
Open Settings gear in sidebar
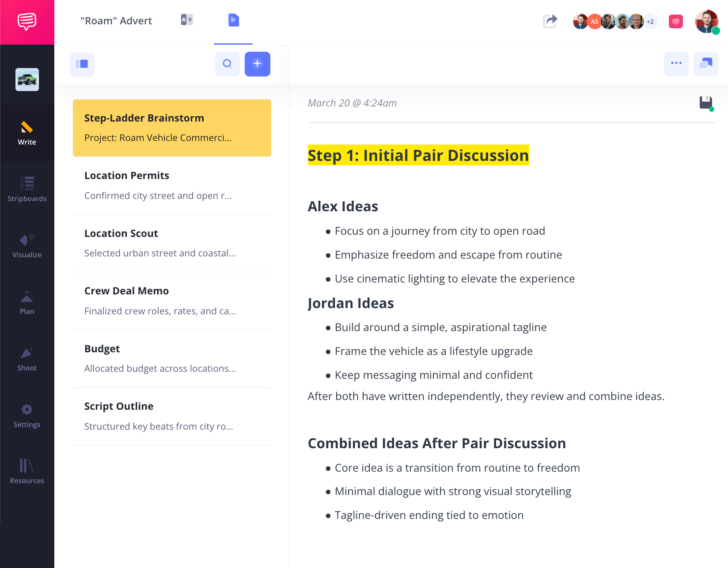[27, 416]
